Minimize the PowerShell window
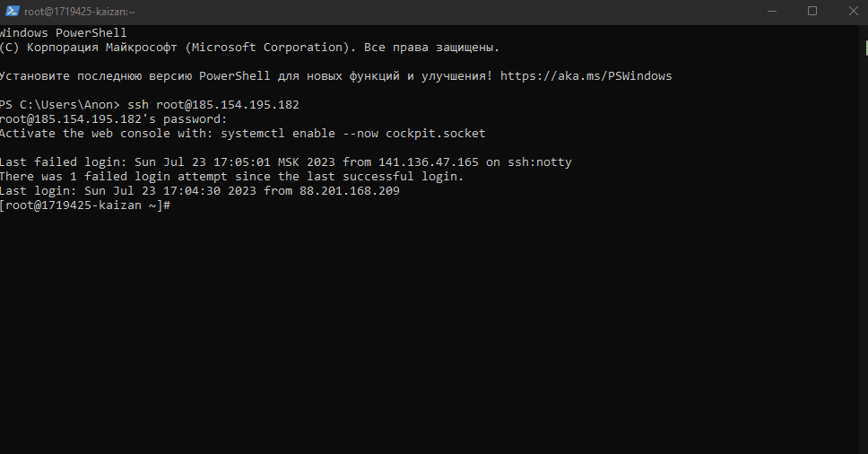This screenshot has height=454, width=868. tap(772, 11)
